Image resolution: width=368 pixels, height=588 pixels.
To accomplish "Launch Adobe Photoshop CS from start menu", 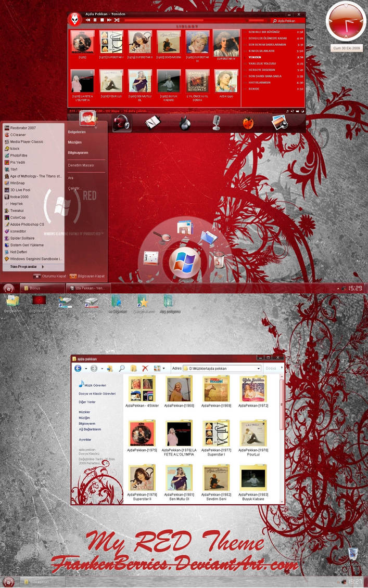I will pyautogui.click(x=34, y=224).
